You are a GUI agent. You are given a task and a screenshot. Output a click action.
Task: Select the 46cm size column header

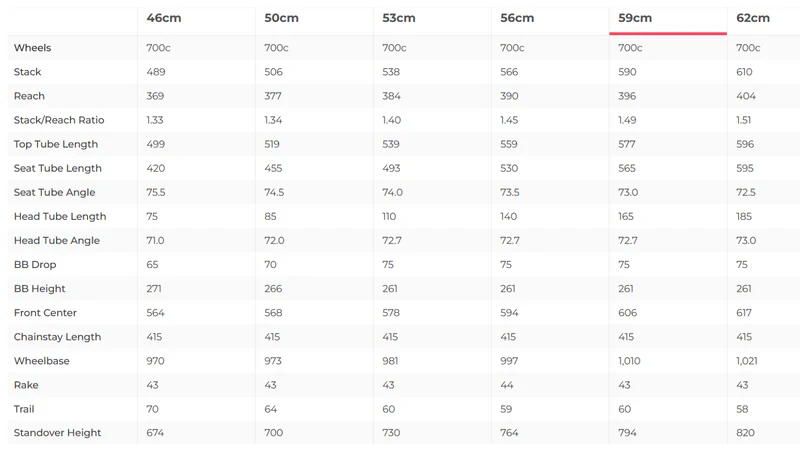[164, 18]
